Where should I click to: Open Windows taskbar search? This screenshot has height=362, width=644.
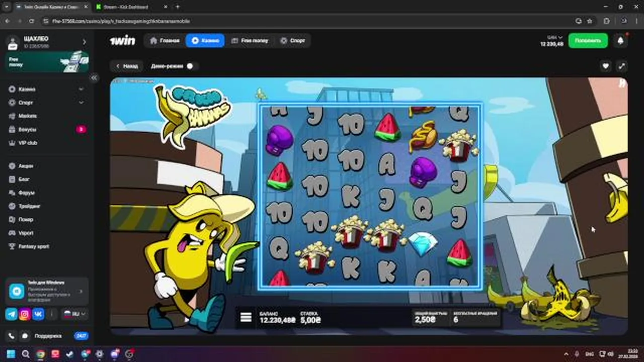point(26,354)
